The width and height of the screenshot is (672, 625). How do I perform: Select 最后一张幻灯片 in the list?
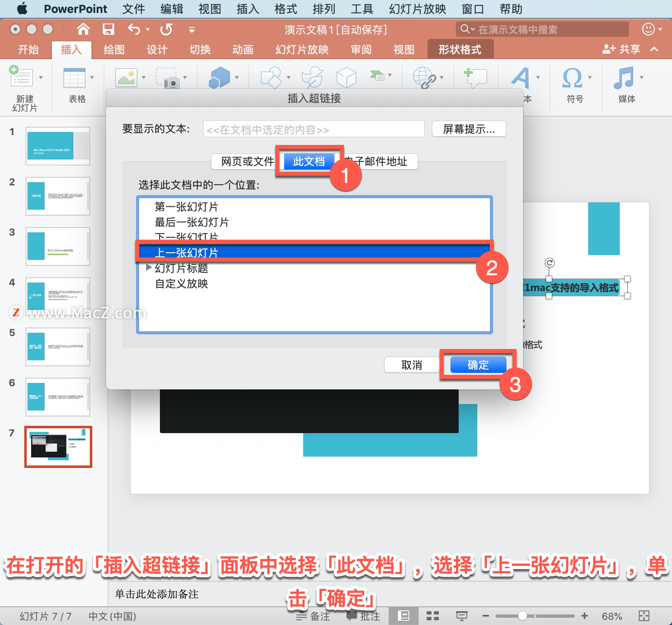coord(314,222)
